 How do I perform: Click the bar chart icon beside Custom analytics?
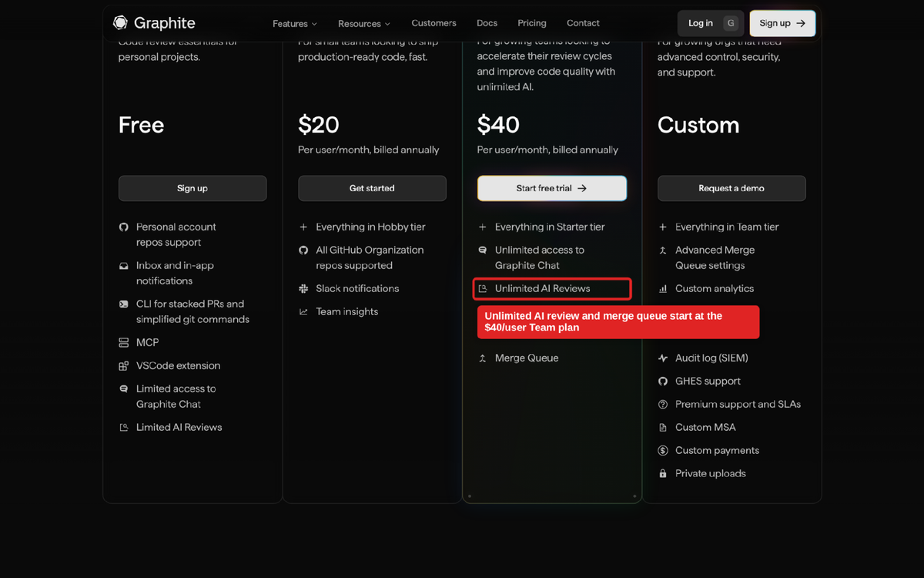pyautogui.click(x=663, y=288)
